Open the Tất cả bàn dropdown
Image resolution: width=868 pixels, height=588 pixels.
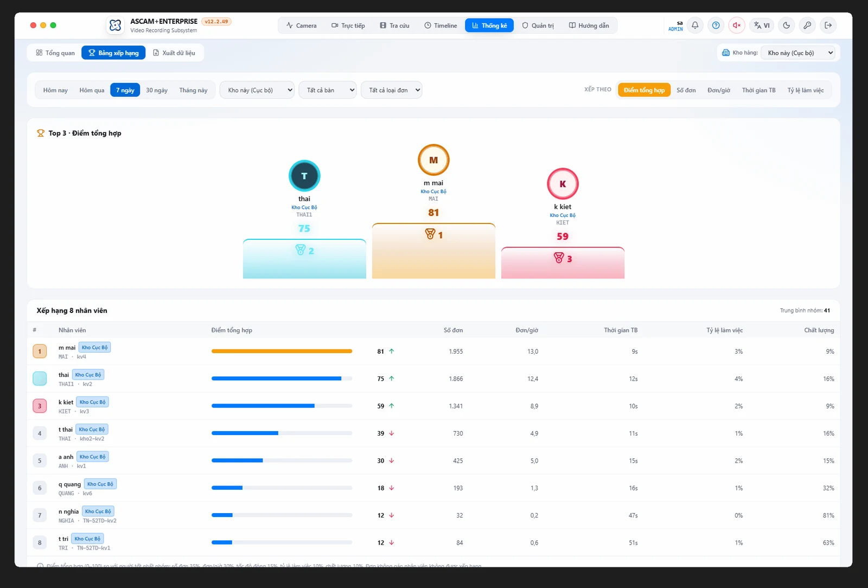tap(328, 90)
